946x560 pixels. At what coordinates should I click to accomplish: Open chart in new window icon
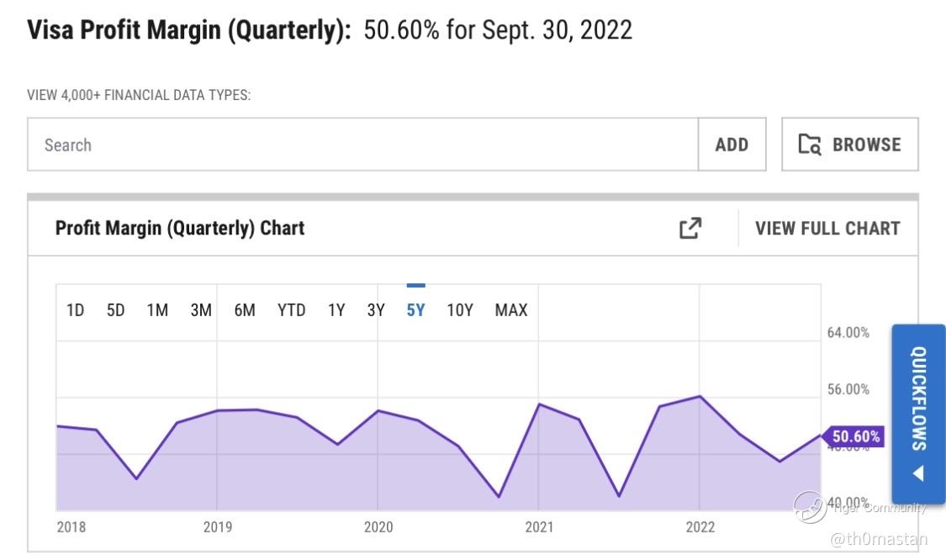click(x=690, y=228)
